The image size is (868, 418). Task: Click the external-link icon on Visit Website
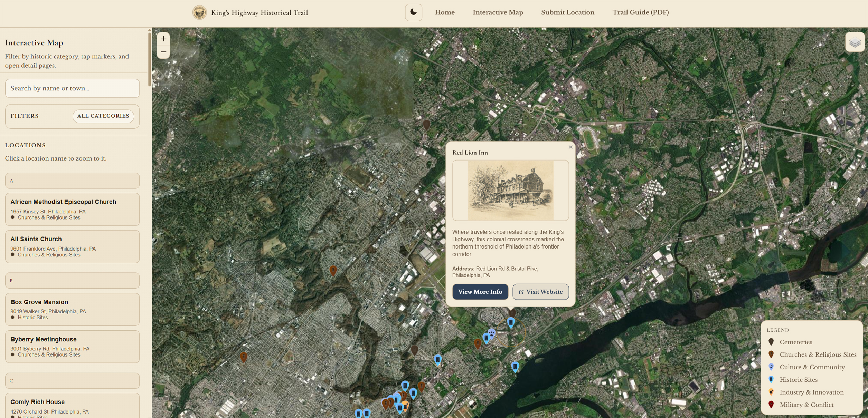pyautogui.click(x=521, y=292)
